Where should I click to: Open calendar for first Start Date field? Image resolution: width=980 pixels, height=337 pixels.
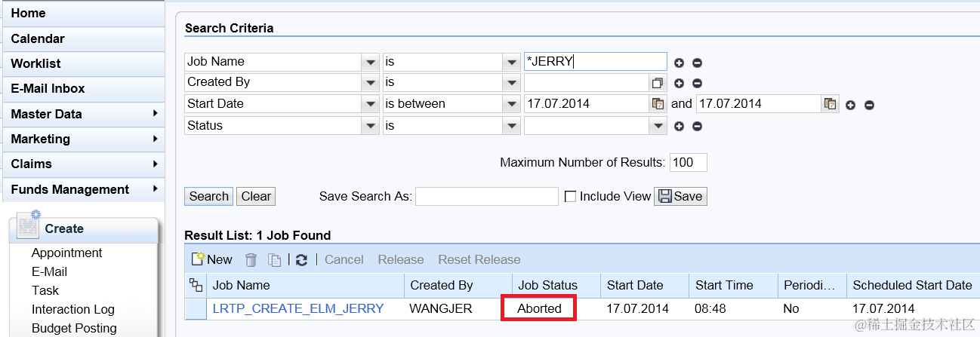658,104
